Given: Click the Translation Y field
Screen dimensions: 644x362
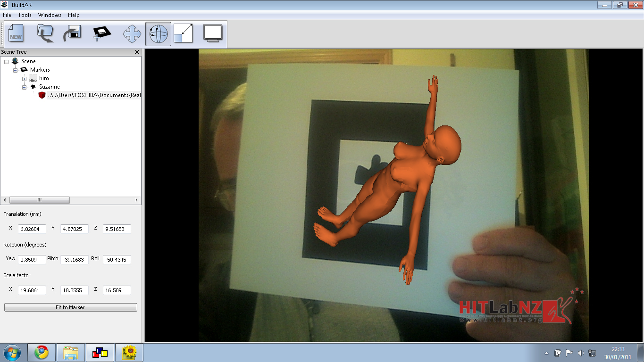Looking at the screenshot, I should coord(75,229).
